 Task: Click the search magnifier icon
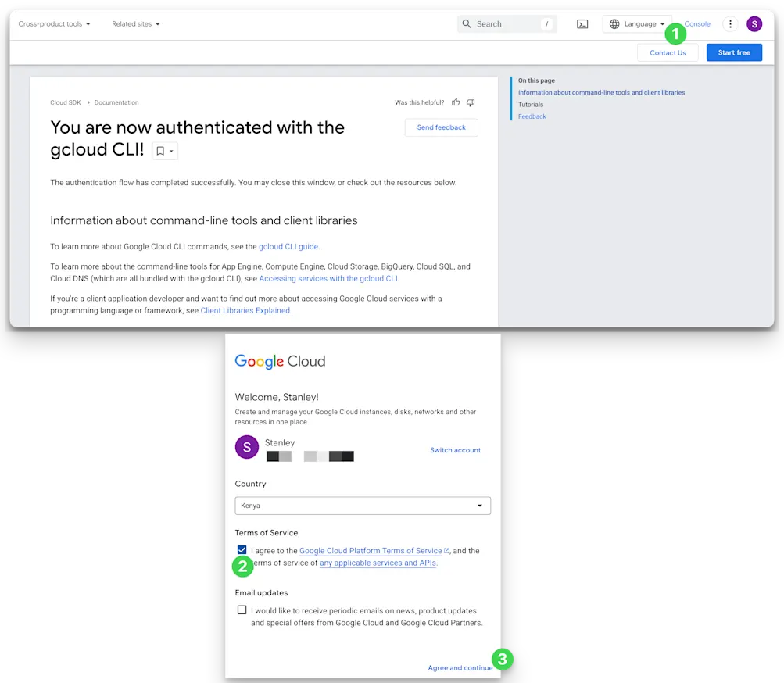pyautogui.click(x=466, y=23)
